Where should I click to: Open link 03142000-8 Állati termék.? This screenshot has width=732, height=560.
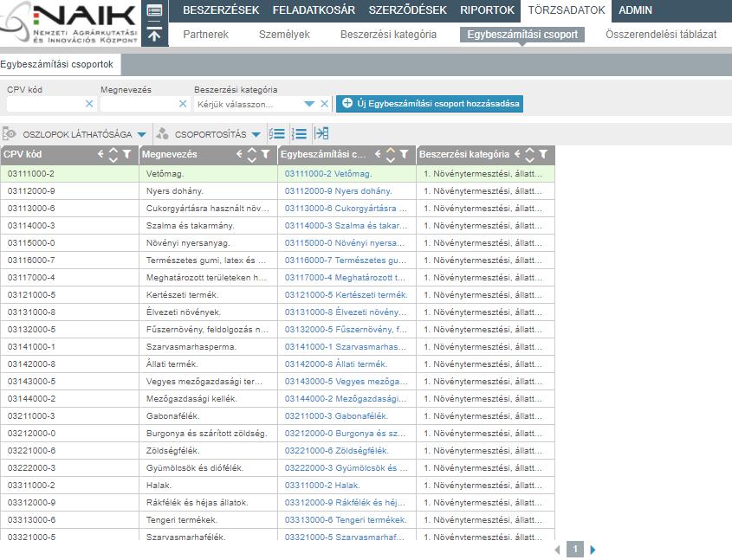point(336,364)
